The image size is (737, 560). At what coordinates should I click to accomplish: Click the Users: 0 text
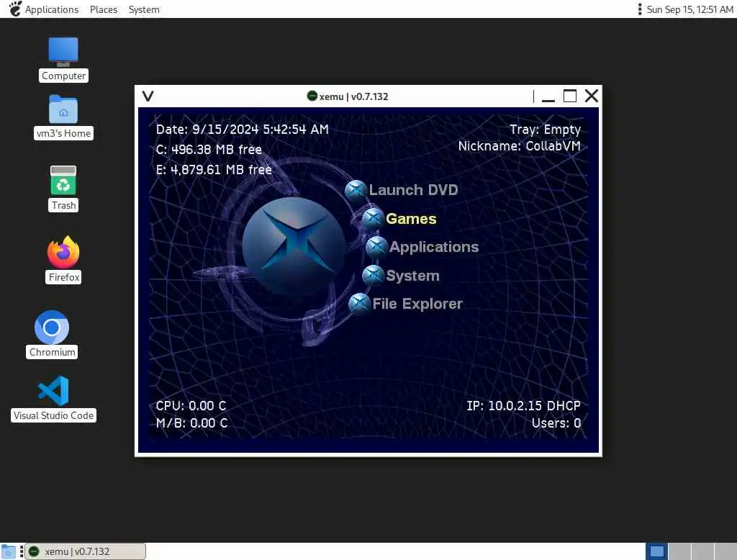coord(556,423)
